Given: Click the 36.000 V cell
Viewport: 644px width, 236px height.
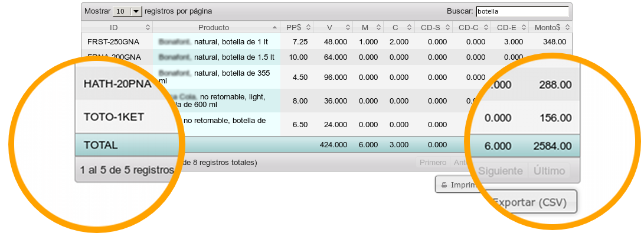Looking at the screenshot, I should (335, 101).
